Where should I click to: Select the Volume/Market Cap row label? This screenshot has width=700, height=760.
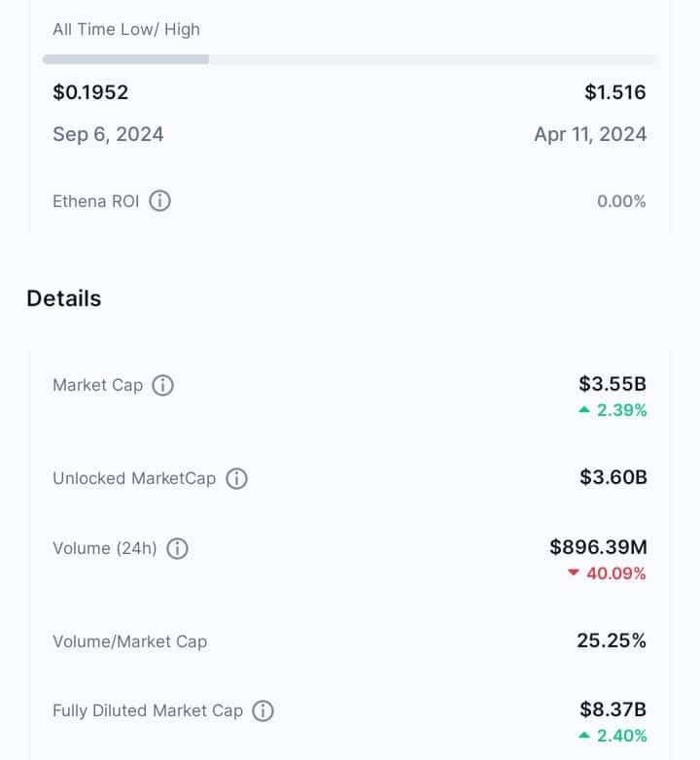[130, 641]
